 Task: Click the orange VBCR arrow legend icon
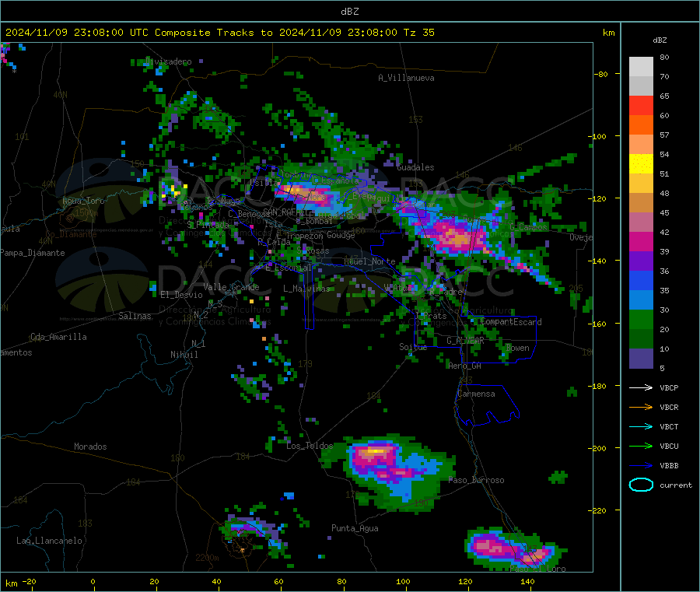[641, 407]
